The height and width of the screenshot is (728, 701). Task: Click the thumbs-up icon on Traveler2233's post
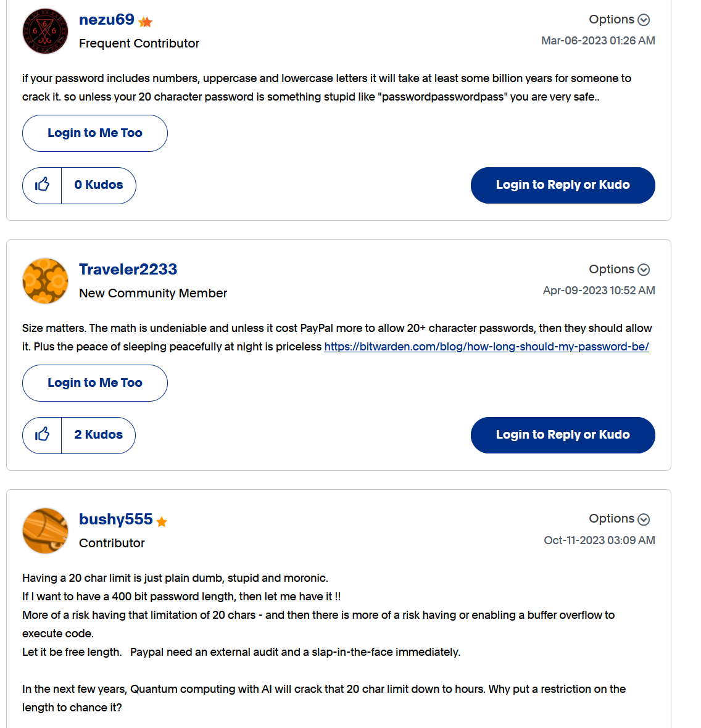click(x=42, y=435)
